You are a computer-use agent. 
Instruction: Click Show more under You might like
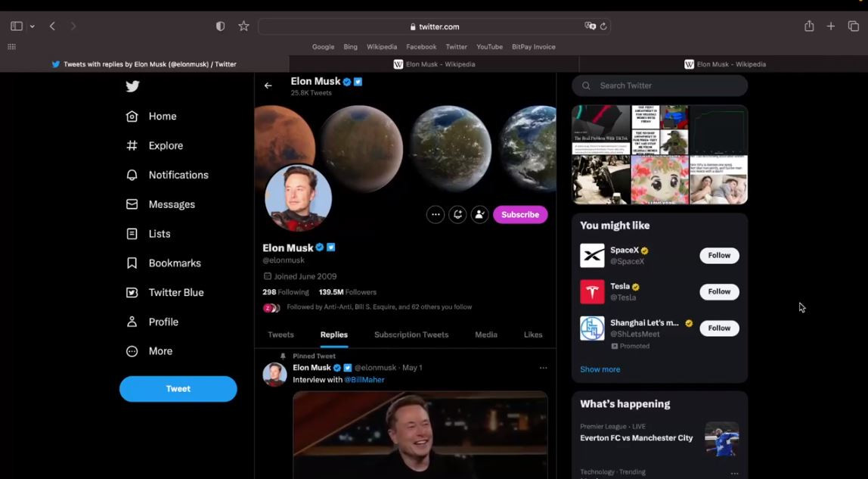[600, 369]
